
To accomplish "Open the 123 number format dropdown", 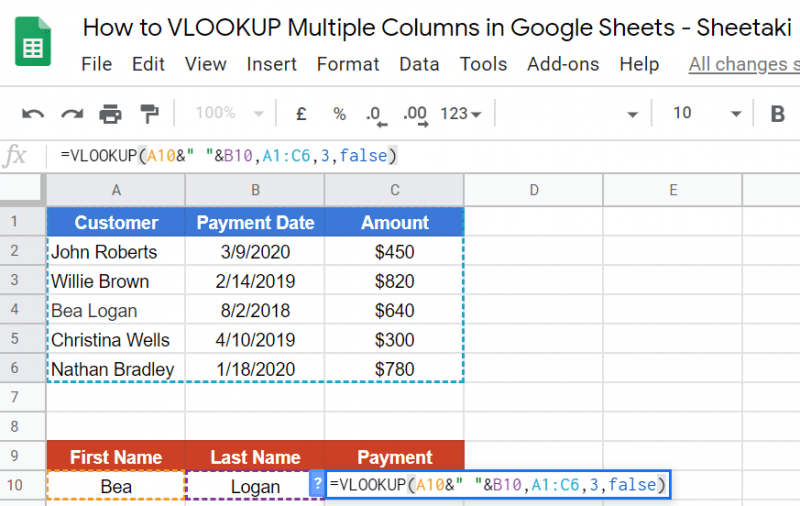I will [x=460, y=114].
